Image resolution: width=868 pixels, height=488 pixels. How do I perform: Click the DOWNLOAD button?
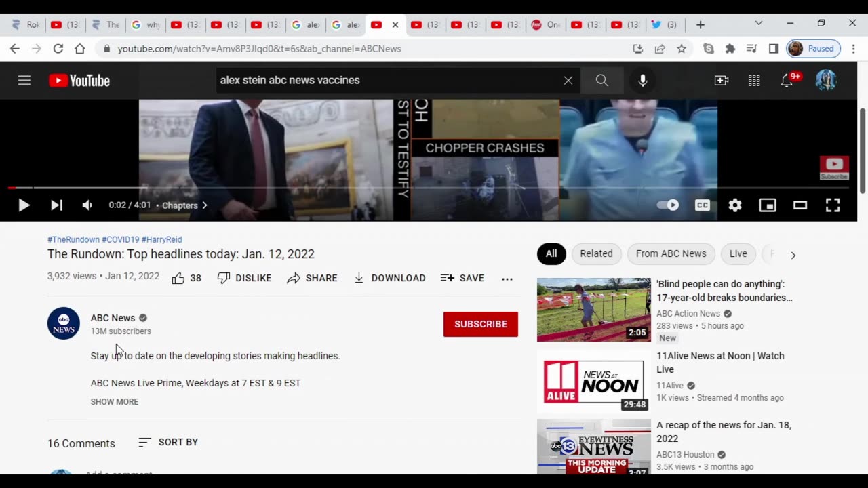point(390,278)
